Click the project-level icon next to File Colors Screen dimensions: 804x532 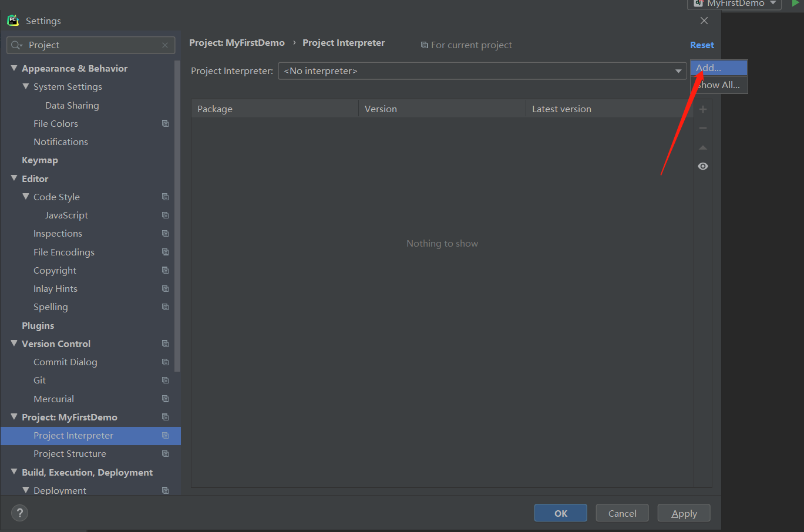165,123
